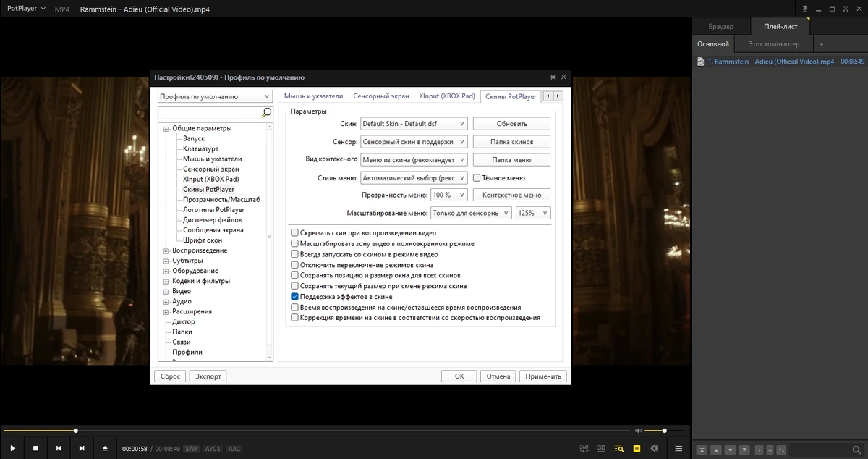Open the 125% scaling dropdown

[533, 213]
